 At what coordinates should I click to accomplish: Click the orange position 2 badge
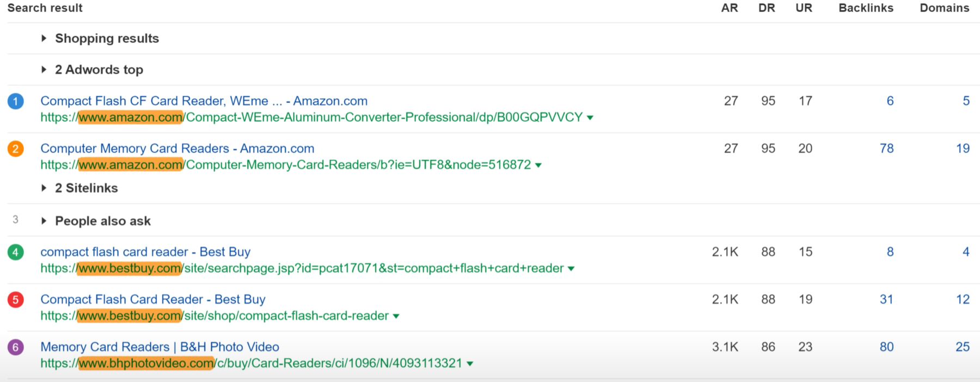[x=15, y=149]
